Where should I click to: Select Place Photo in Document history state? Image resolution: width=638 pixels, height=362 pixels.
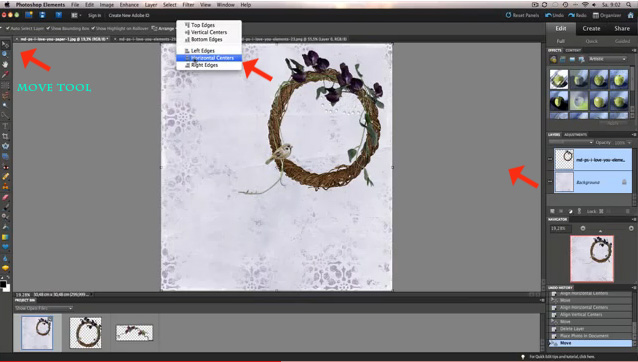point(590,336)
